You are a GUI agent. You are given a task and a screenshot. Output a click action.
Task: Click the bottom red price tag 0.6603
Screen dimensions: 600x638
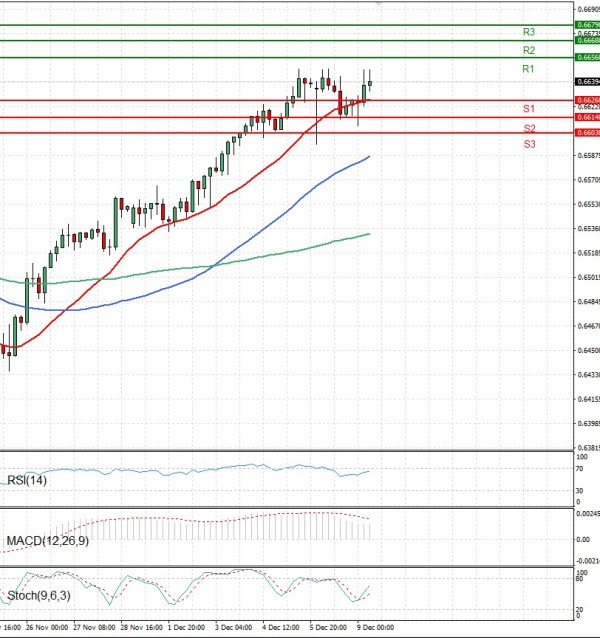[x=587, y=132]
